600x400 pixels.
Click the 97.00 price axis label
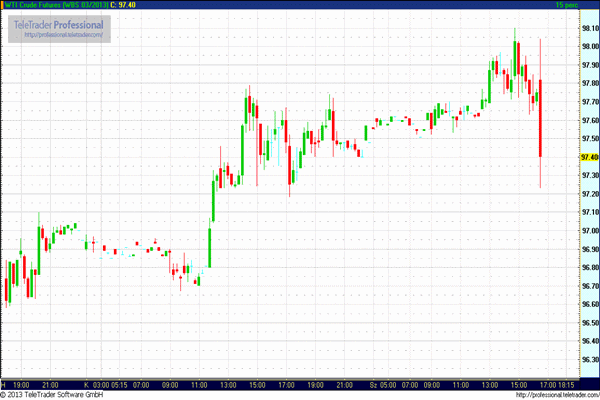[588, 230]
